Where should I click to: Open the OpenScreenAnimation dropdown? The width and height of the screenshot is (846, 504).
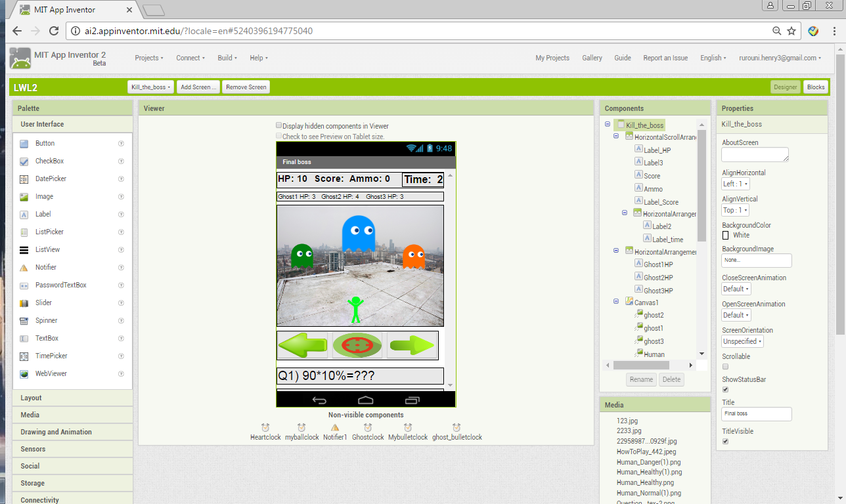736,315
